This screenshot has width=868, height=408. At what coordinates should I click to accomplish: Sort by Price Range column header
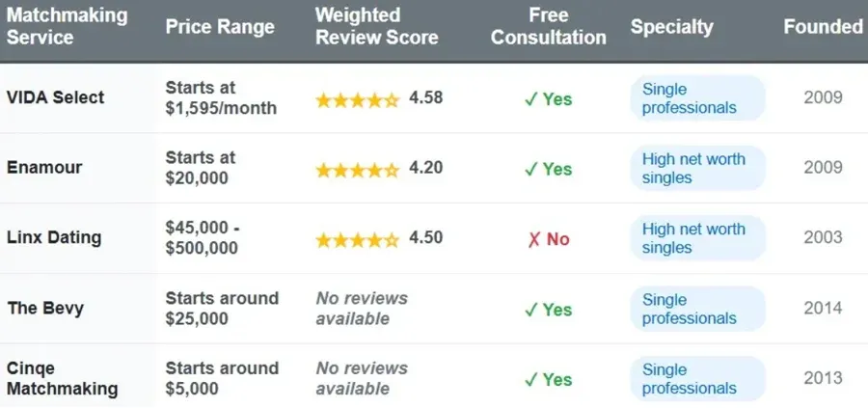point(221,27)
